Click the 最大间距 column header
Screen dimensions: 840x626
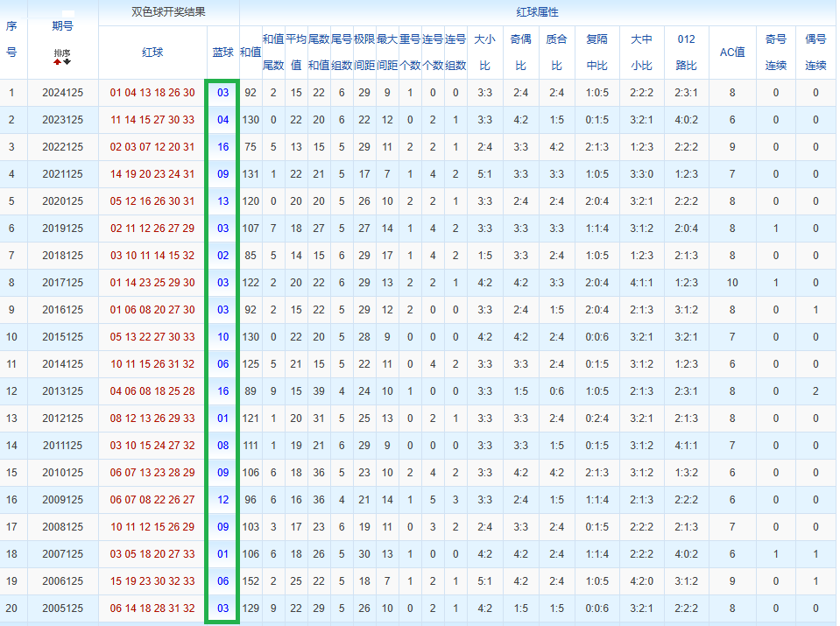click(387, 52)
